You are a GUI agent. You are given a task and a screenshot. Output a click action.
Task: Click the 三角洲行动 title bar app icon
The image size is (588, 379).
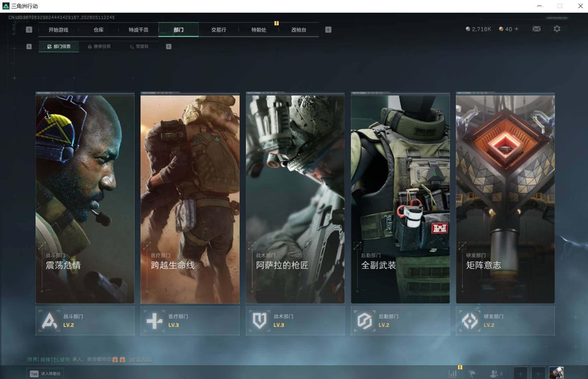coord(6,6)
